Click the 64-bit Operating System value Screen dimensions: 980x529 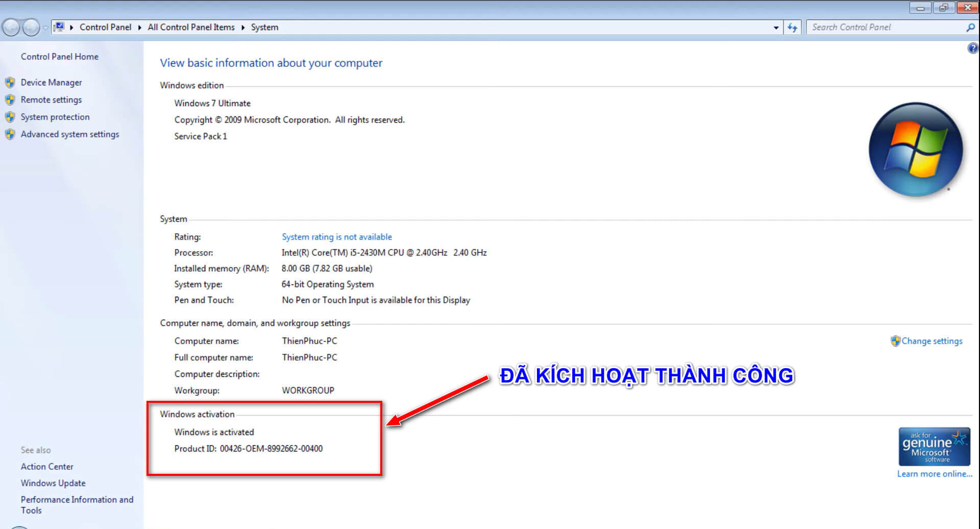[x=327, y=284]
